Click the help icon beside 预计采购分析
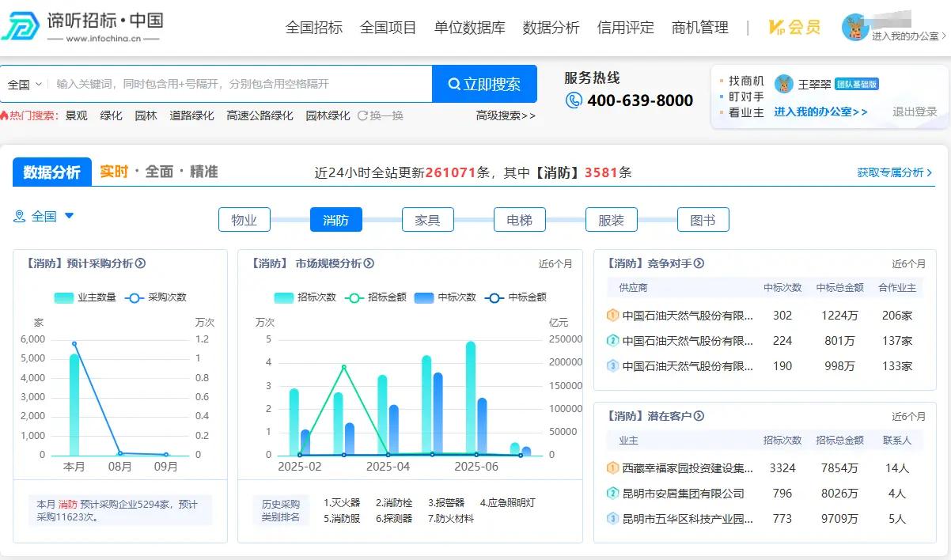951x560 pixels. pyautogui.click(x=141, y=263)
